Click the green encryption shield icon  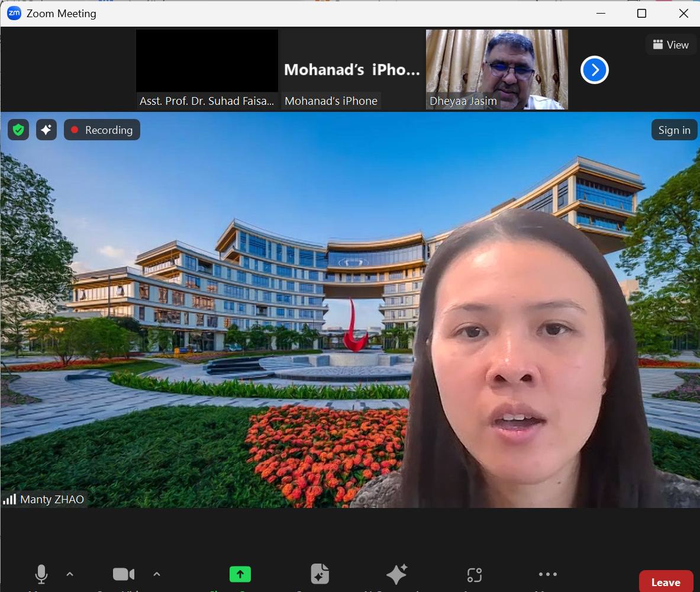tap(18, 130)
